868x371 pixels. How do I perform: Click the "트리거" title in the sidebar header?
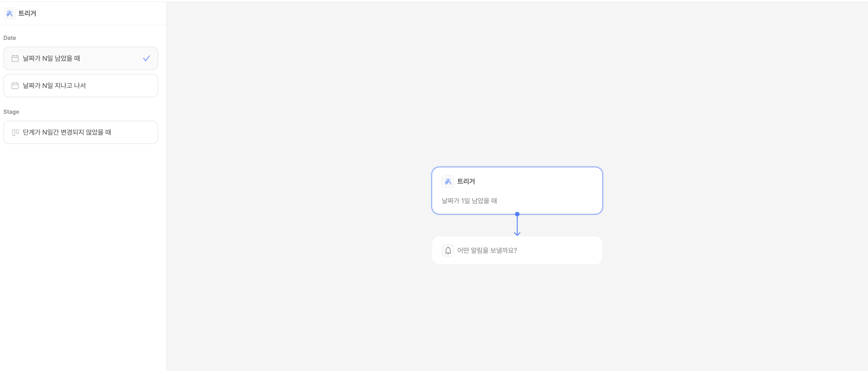tap(27, 13)
